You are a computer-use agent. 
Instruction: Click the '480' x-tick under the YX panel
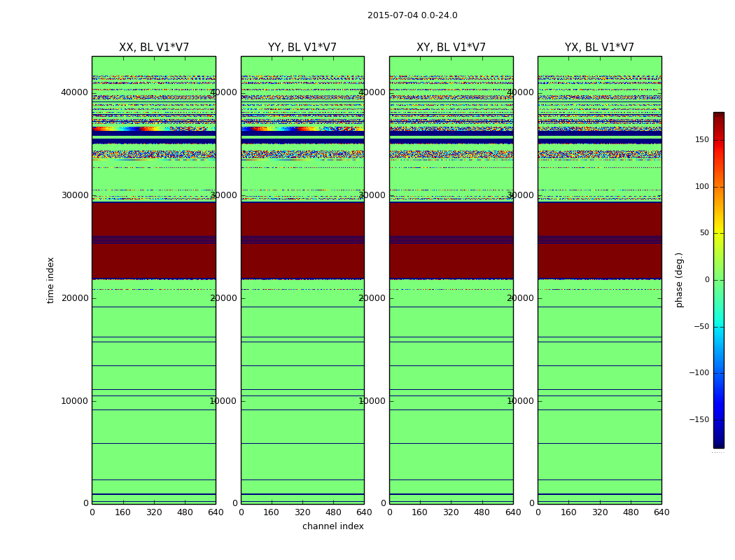click(631, 512)
